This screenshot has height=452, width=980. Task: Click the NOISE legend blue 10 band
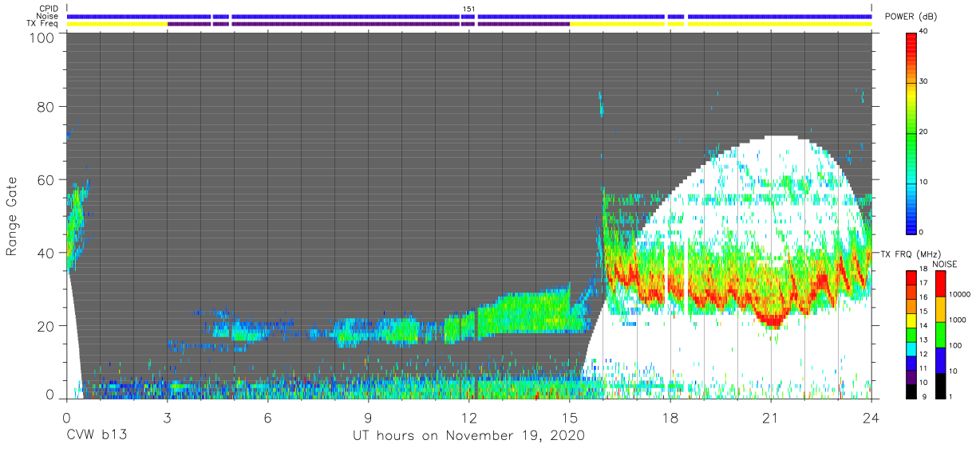(939, 360)
